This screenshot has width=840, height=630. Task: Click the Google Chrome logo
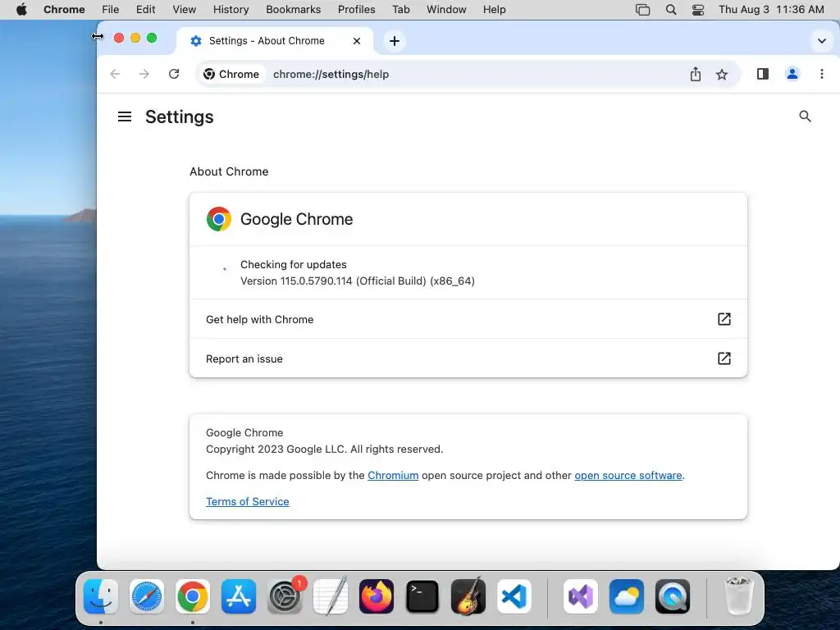tap(218, 218)
